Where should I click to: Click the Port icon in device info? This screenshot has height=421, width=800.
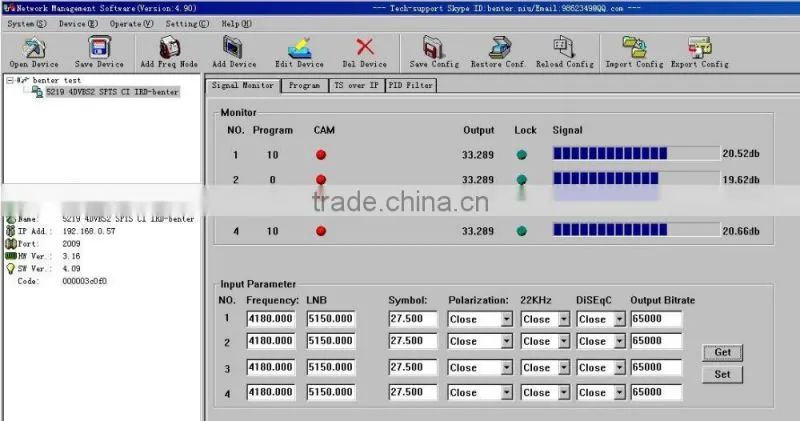[10, 243]
